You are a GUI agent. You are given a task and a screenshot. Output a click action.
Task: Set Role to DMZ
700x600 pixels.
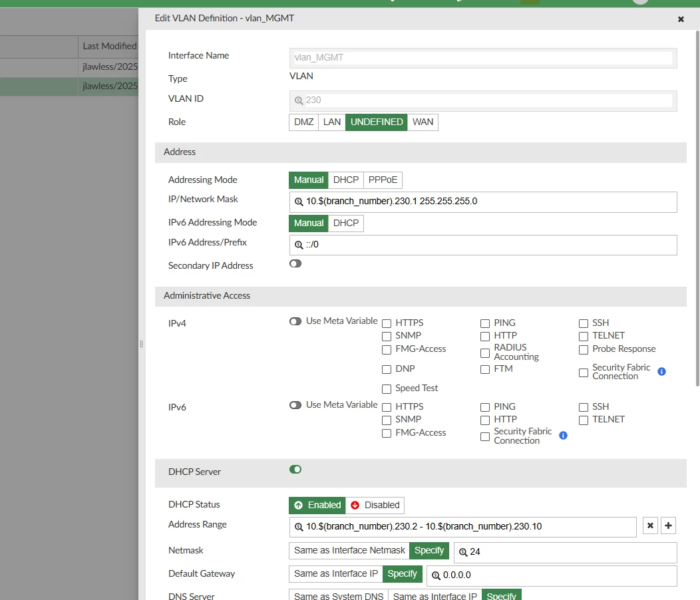[303, 122]
